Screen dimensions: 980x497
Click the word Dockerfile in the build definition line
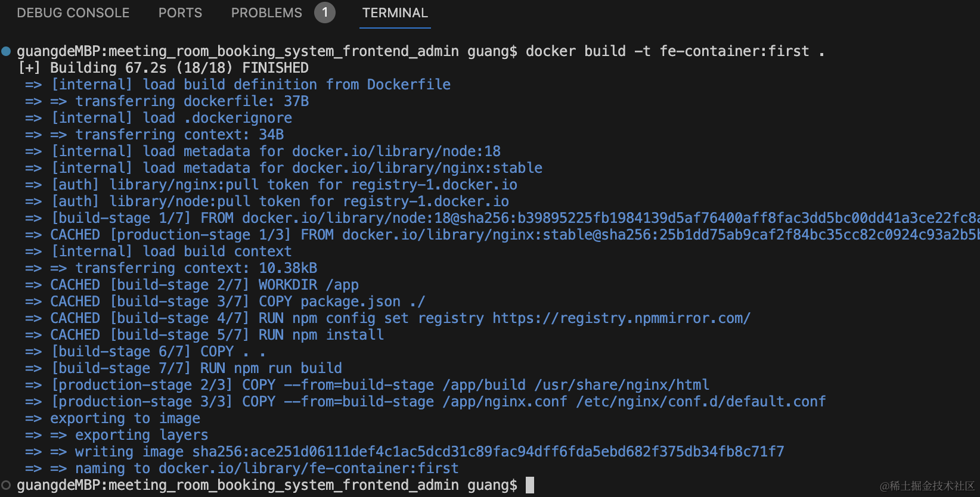click(x=408, y=85)
